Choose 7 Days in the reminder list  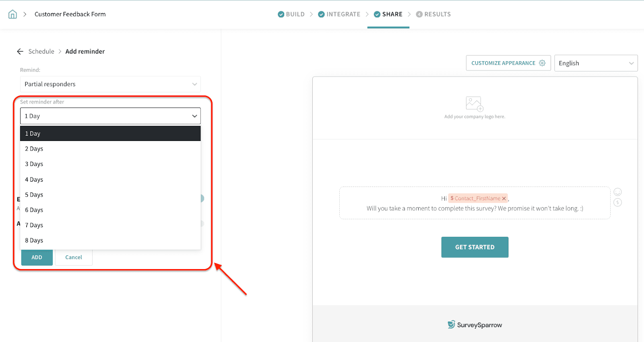(34, 225)
